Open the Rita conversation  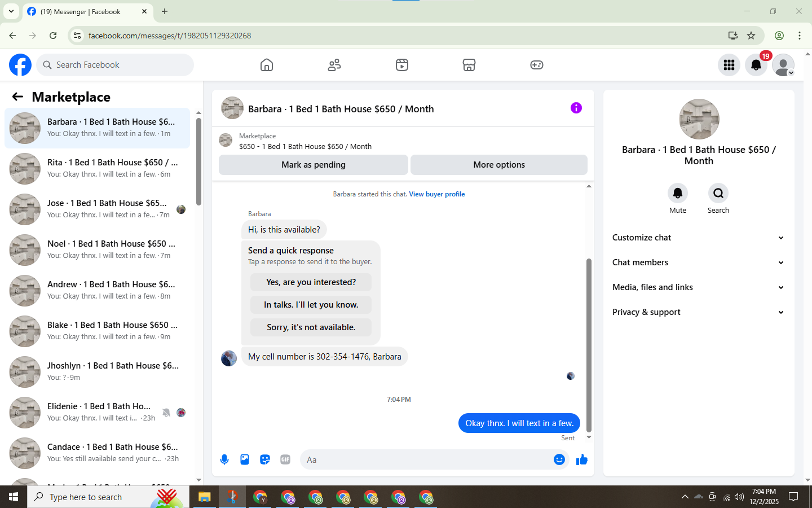(97, 169)
